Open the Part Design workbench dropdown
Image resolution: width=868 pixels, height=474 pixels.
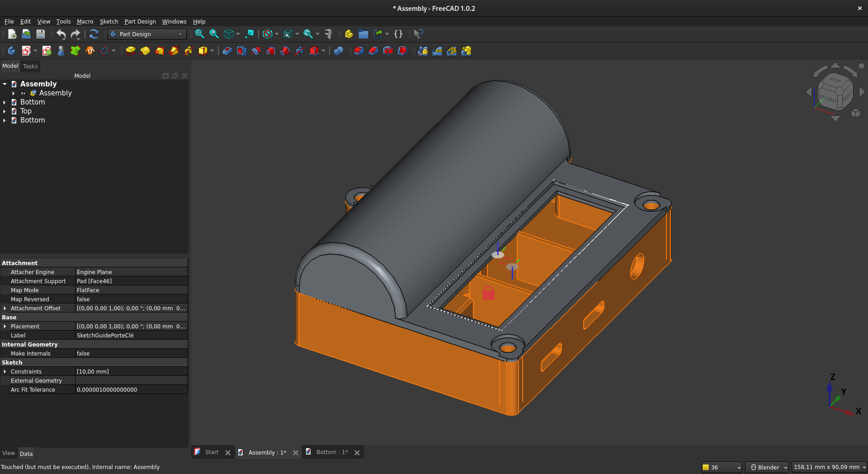tap(147, 34)
